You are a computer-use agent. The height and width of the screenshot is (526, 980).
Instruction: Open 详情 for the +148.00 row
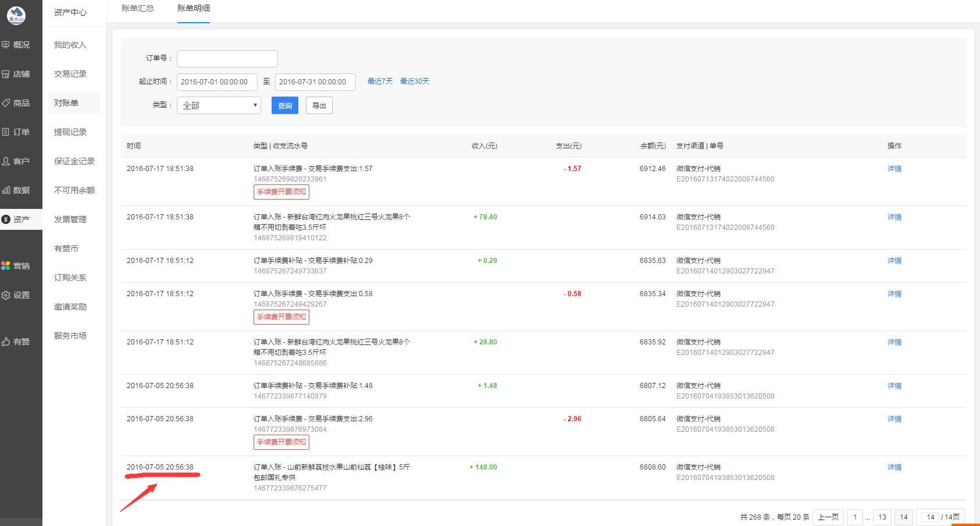pos(895,467)
